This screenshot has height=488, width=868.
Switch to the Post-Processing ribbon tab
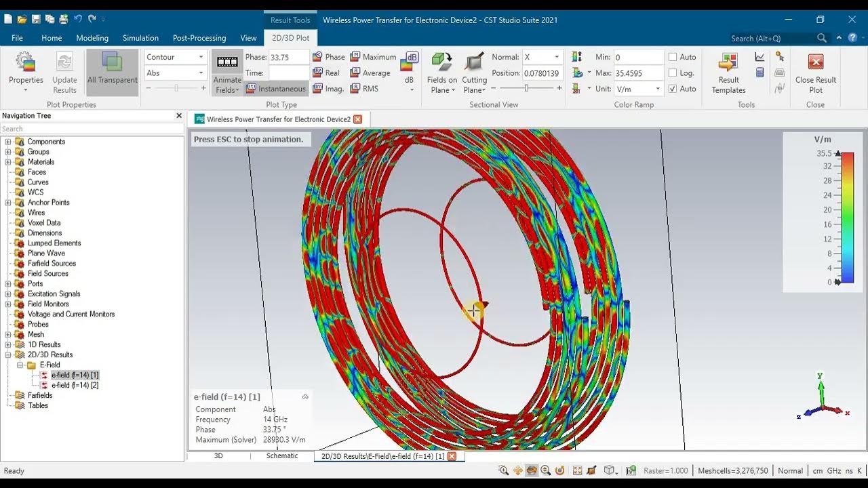[x=199, y=38]
